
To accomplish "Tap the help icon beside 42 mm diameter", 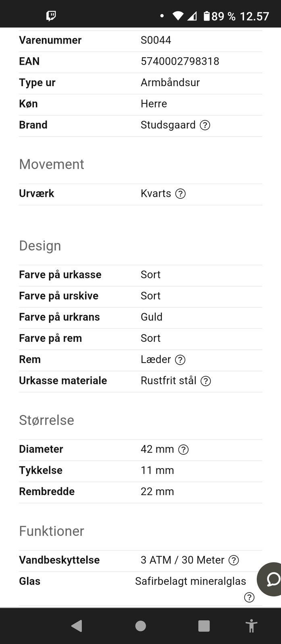I will (183, 450).
